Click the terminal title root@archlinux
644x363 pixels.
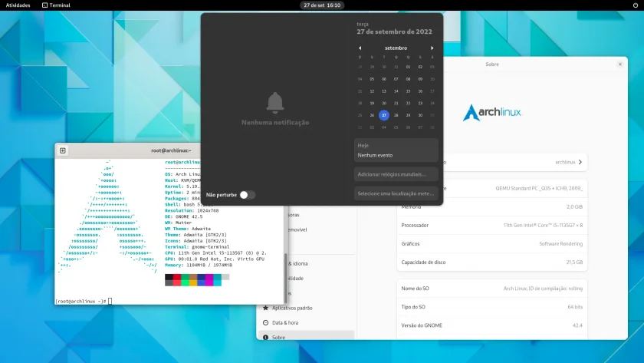coord(171,150)
